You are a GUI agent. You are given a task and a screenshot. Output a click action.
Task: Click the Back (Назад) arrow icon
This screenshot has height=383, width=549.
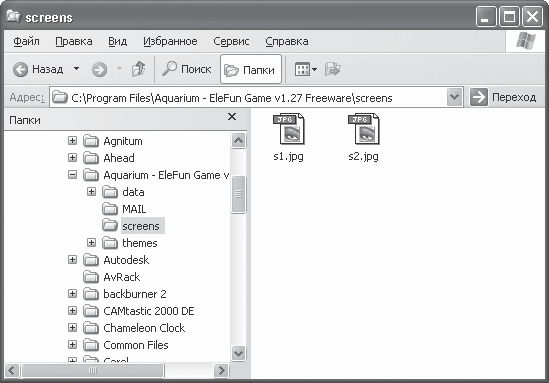pos(20,69)
